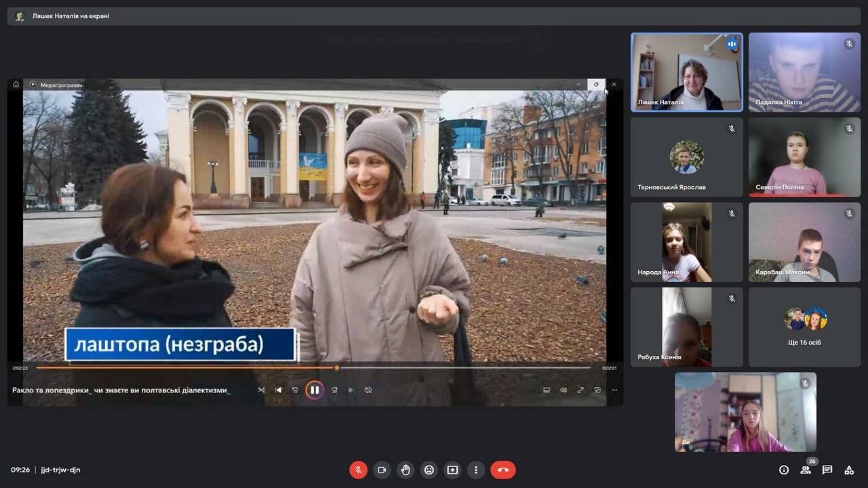The image size is (868, 488).
Task: Open the meeting details info icon
Action: click(x=784, y=470)
